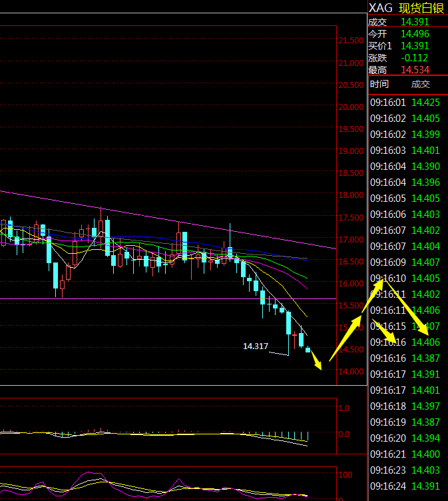Click the tick row 09:16:19 14.387
The width and height of the screenshot is (448, 501).
pyautogui.click(x=405, y=422)
